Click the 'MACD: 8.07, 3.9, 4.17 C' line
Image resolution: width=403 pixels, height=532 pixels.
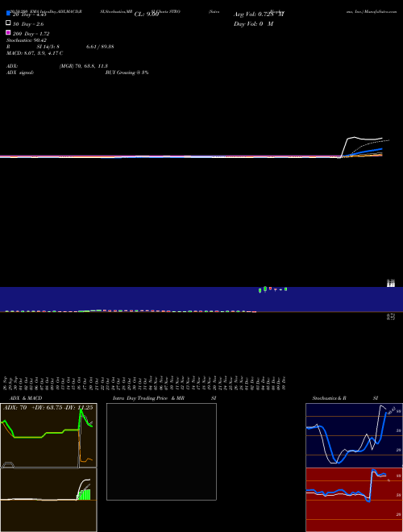point(35,53)
